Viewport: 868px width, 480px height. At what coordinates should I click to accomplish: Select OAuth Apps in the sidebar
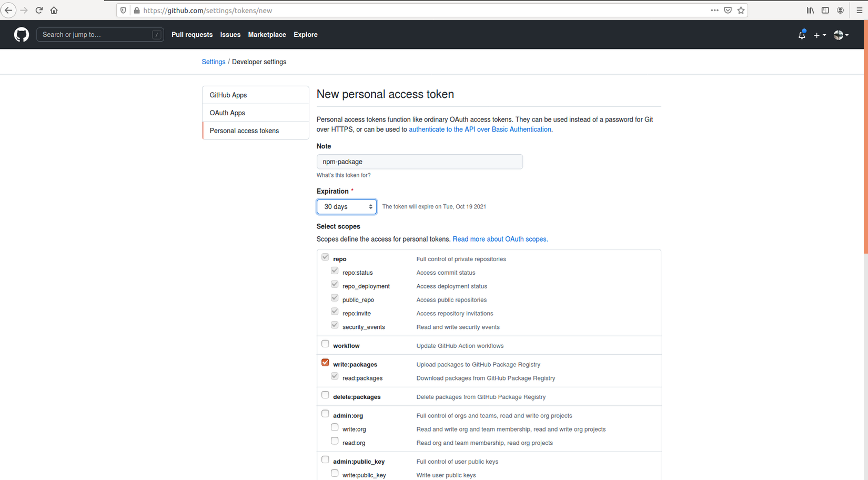pyautogui.click(x=227, y=113)
